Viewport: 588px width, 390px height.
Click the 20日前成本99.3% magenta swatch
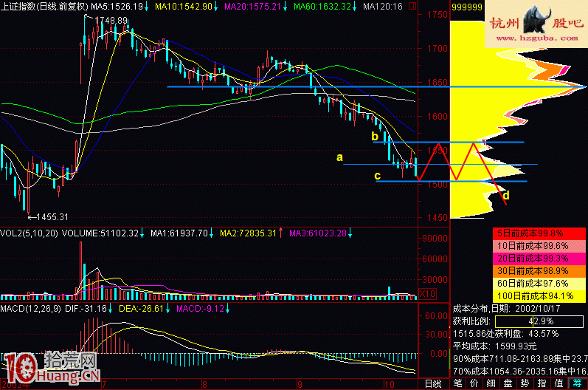pyautogui.click(x=539, y=259)
